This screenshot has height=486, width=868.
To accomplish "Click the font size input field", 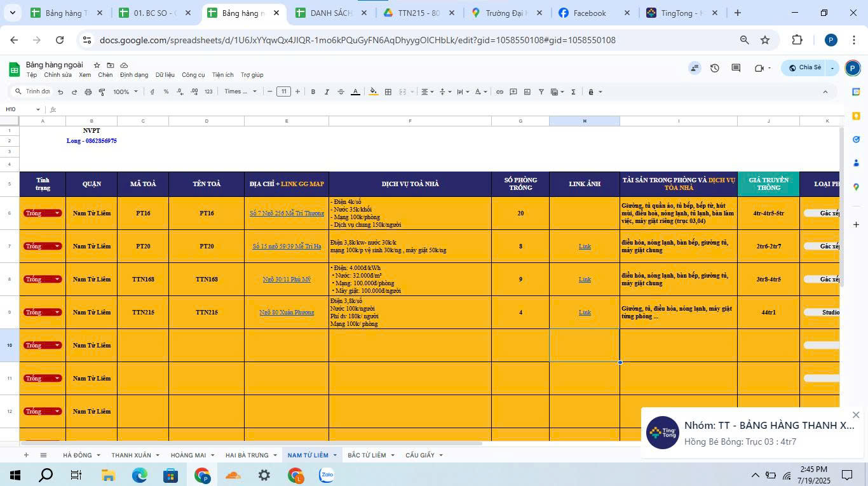I will click(283, 92).
